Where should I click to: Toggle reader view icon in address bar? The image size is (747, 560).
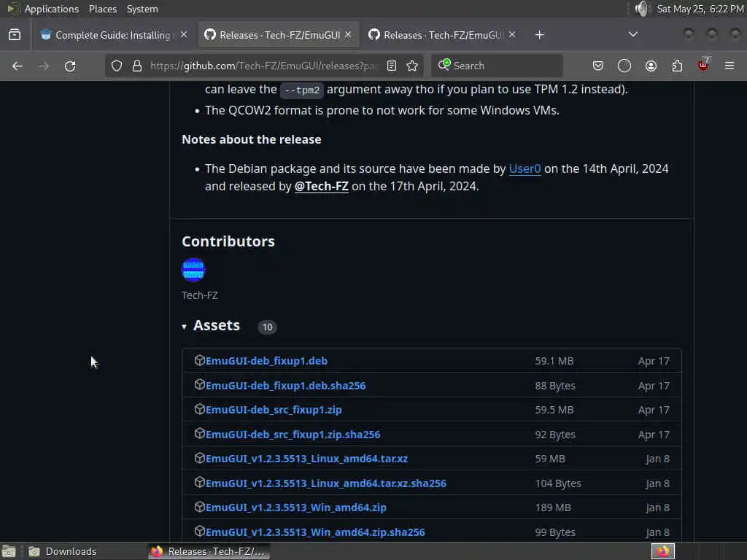click(392, 66)
